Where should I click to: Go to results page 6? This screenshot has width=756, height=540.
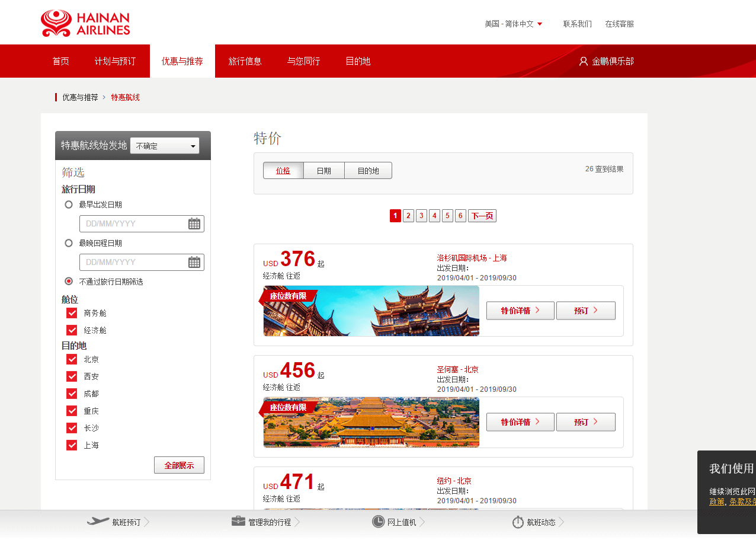point(460,216)
